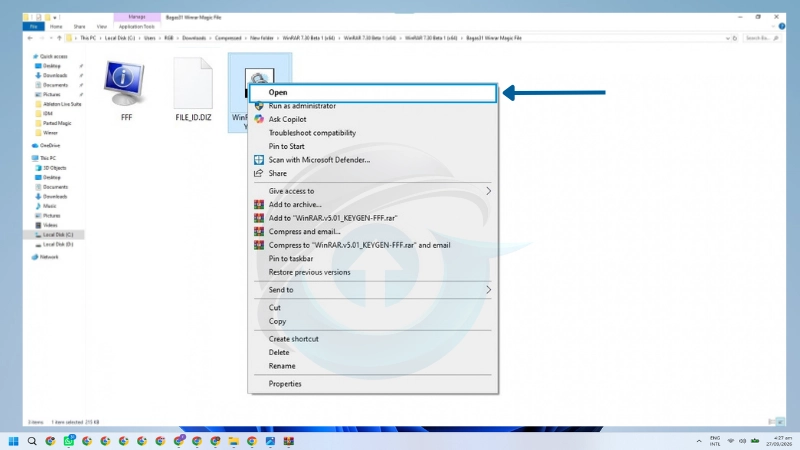The image size is (800, 450).
Task: Click Compressed in the address breadcrumb
Action: coord(228,38)
